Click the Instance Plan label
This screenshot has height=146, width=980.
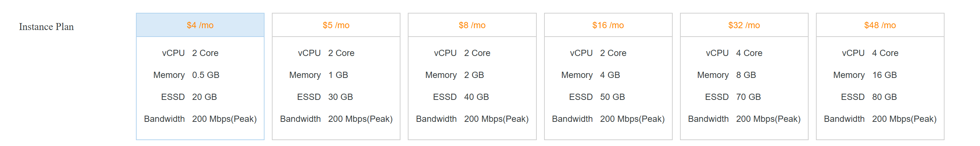pos(46,27)
